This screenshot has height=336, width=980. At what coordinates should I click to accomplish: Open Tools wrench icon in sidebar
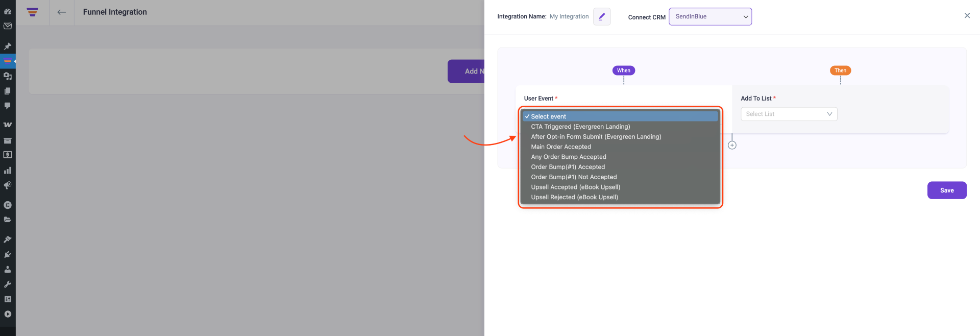(x=8, y=284)
